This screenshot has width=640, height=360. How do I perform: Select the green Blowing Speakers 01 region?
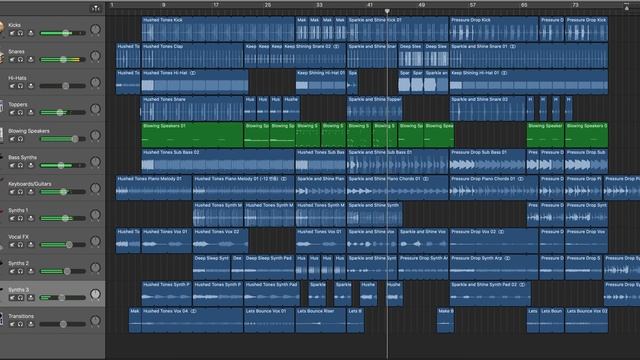(x=192, y=135)
